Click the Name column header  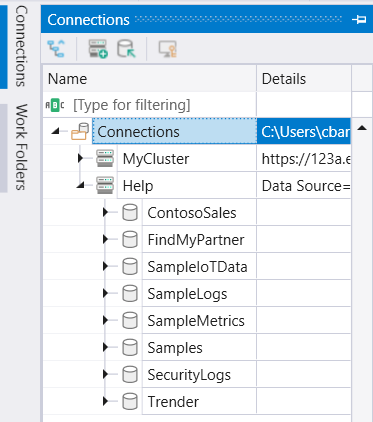[x=149, y=79]
